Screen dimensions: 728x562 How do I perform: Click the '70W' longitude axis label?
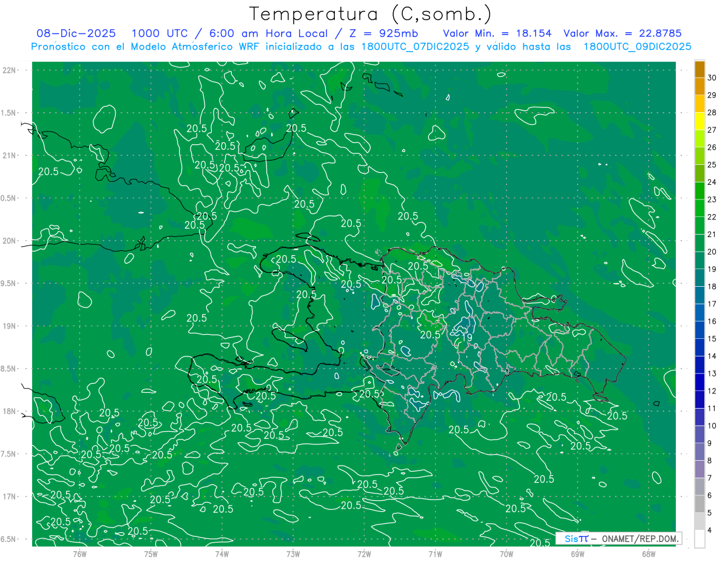507,554
